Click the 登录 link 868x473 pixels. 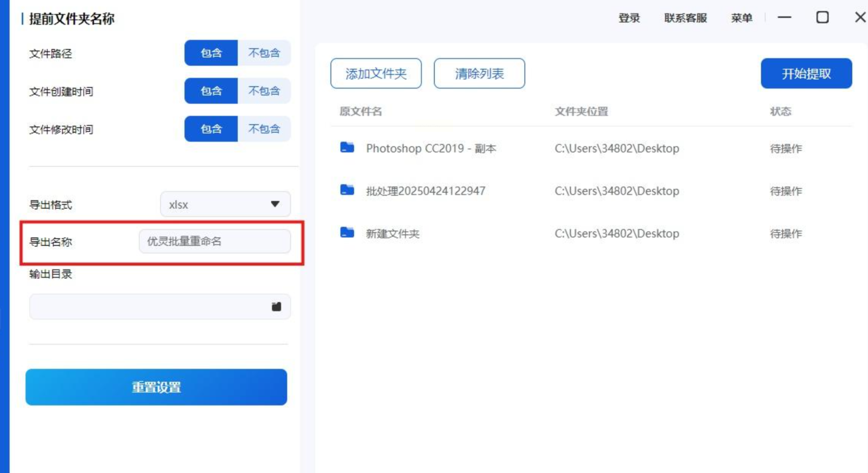click(629, 18)
